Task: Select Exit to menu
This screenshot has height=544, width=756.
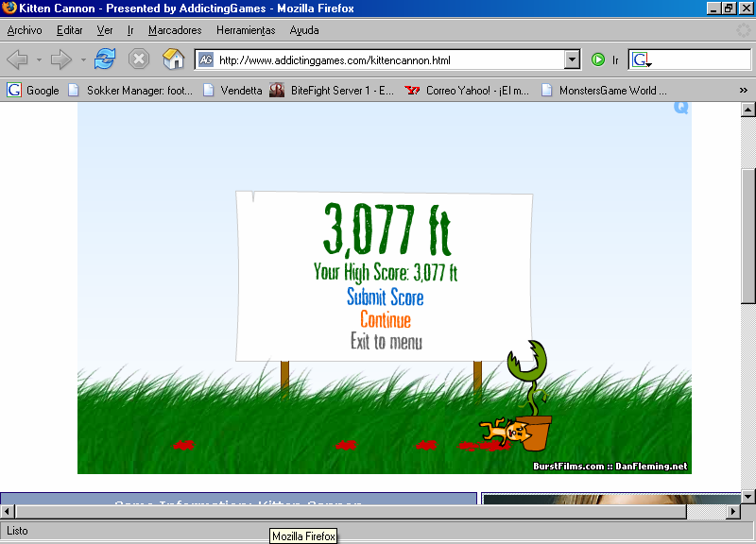Action: [x=386, y=342]
